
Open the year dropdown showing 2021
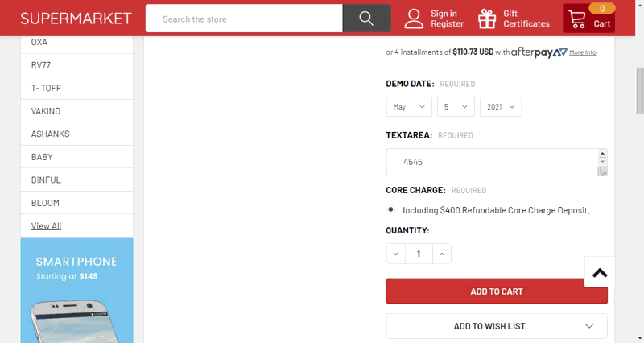pyautogui.click(x=501, y=106)
